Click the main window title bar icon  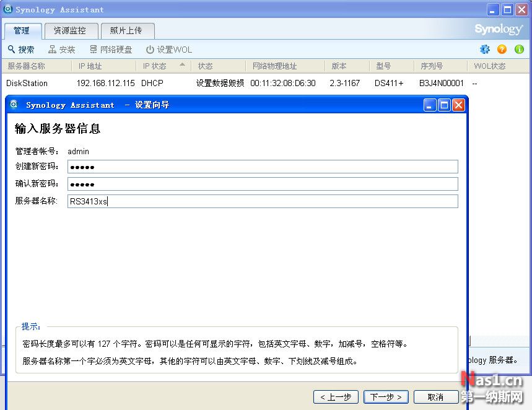tap(7, 9)
